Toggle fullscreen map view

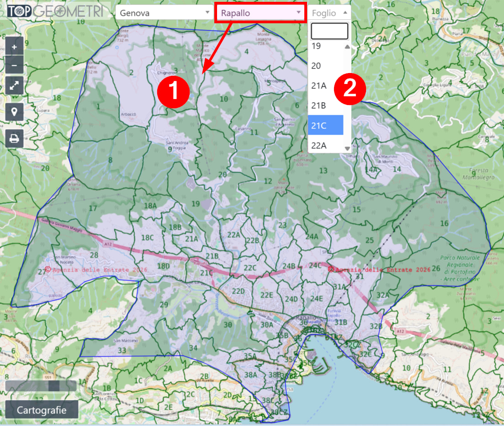click(14, 85)
